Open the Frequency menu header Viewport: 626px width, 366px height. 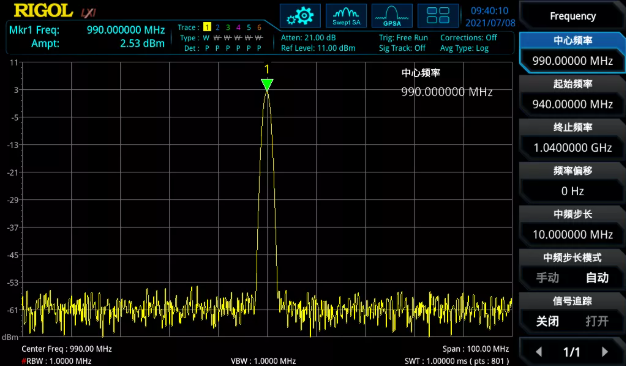pos(573,16)
